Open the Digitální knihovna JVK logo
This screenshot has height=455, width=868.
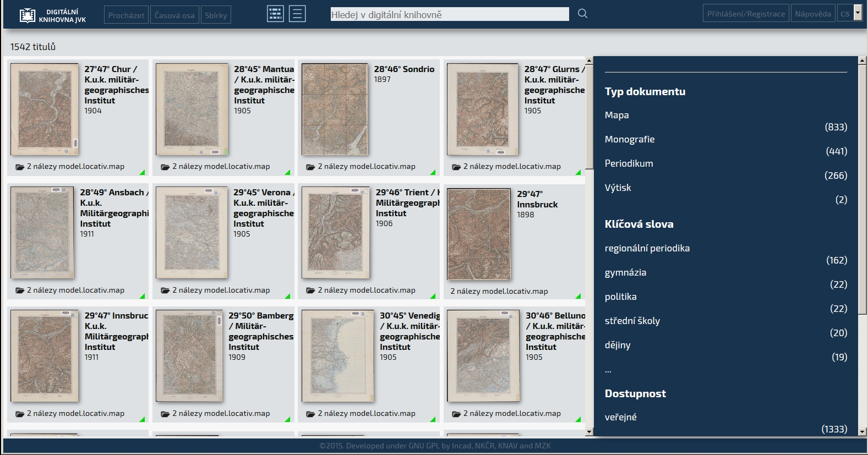(53, 15)
